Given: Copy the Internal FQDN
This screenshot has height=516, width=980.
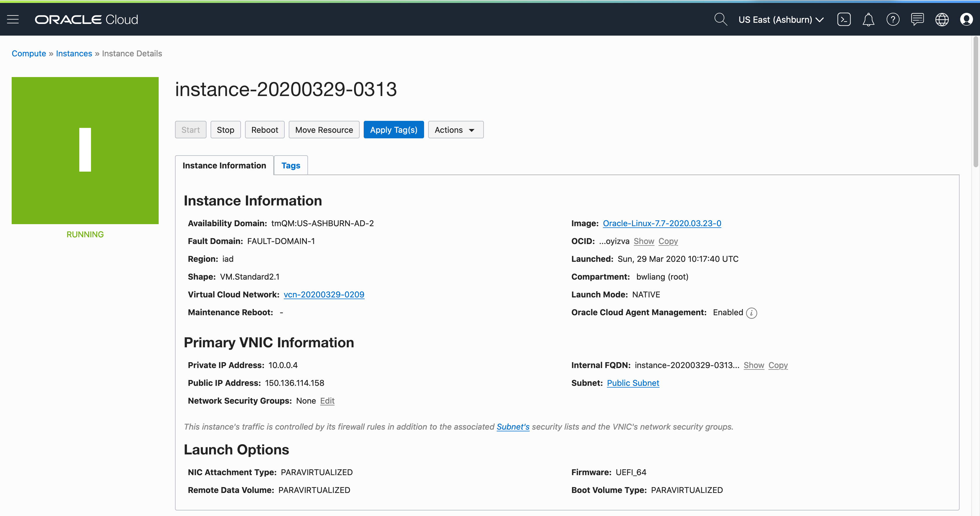Looking at the screenshot, I should click(x=778, y=365).
